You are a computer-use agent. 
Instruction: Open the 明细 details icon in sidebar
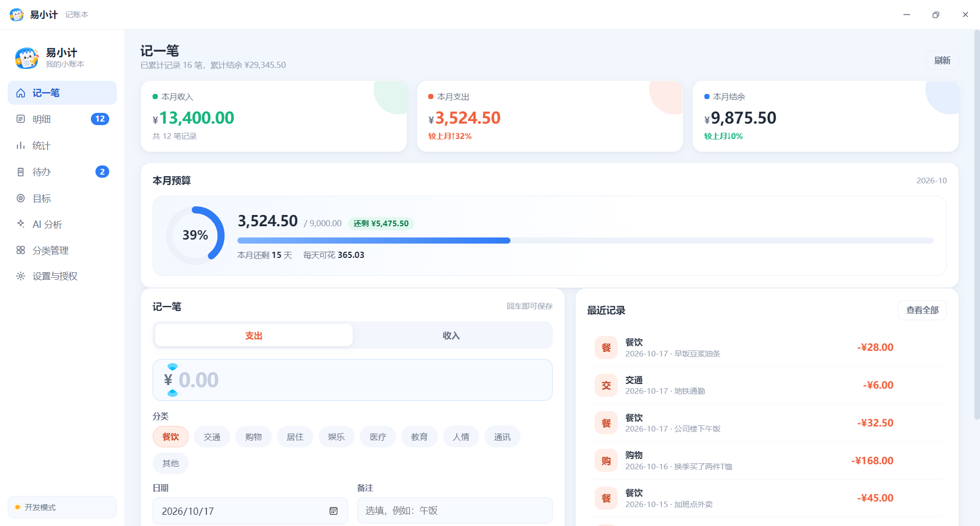20,119
